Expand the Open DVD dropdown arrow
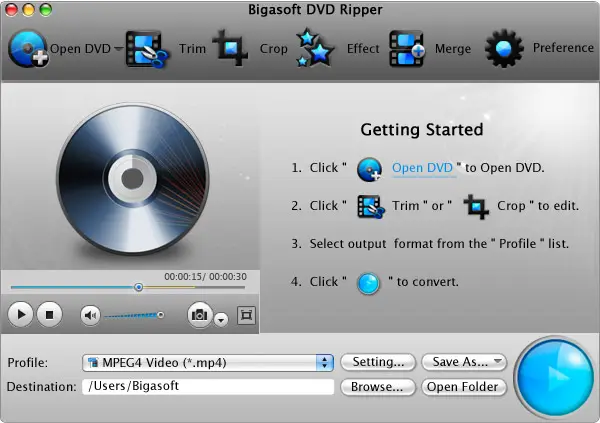600x423 pixels. (x=118, y=49)
